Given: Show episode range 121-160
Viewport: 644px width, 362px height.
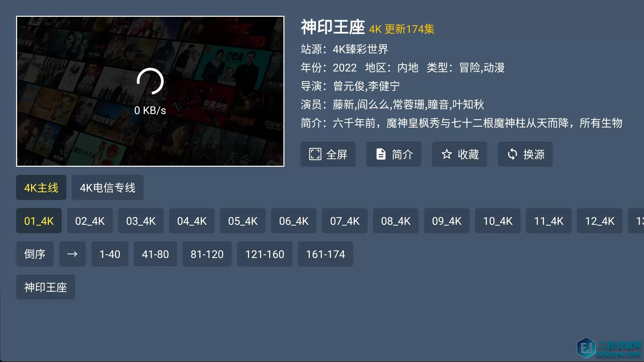Looking at the screenshot, I should click(x=265, y=254).
